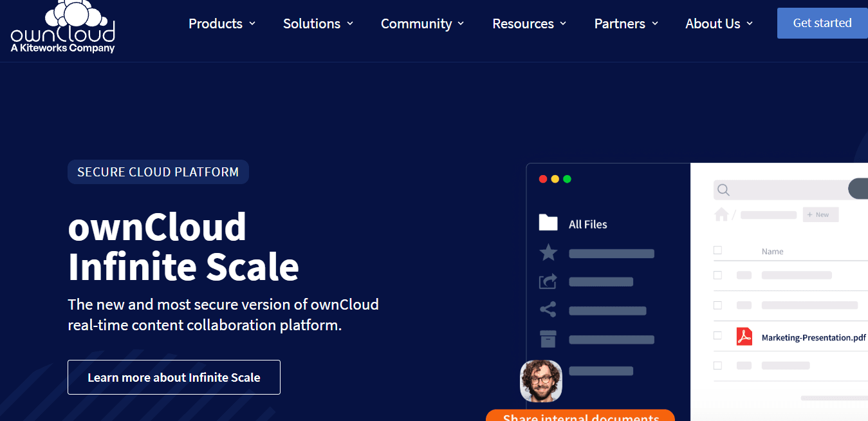Screen dimensions: 868x421
Task: Click the green window dot
Action: [568, 179]
